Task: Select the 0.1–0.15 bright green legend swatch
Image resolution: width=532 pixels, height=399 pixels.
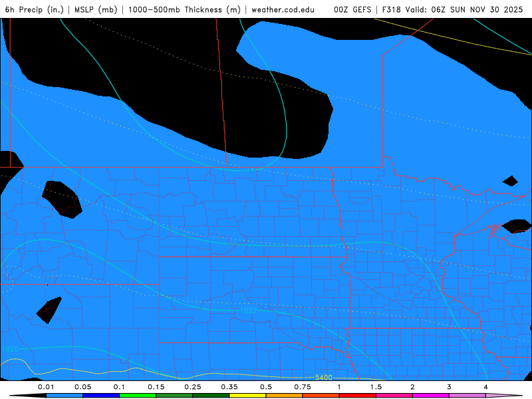Action: (x=138, y=396)
